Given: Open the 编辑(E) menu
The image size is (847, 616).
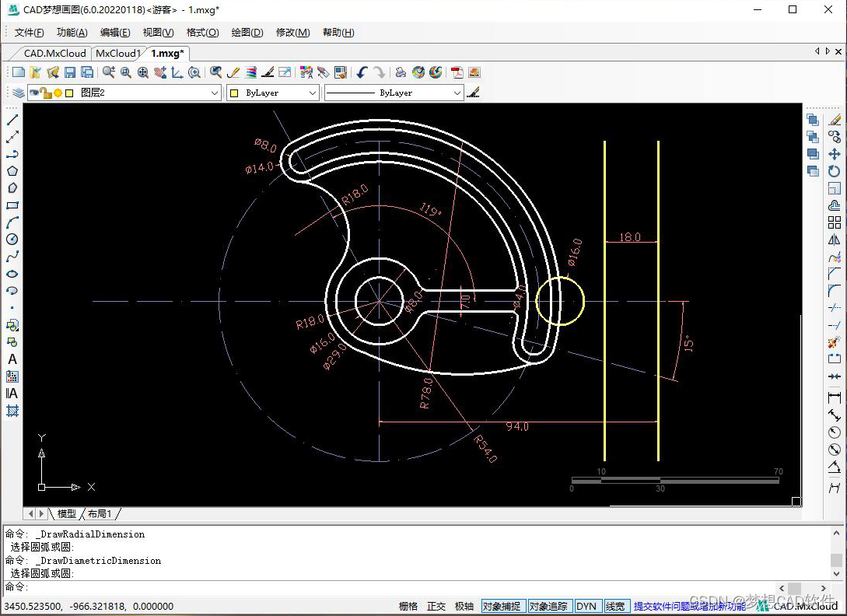Looking at the screenshot, I should [x=115, y=33].
